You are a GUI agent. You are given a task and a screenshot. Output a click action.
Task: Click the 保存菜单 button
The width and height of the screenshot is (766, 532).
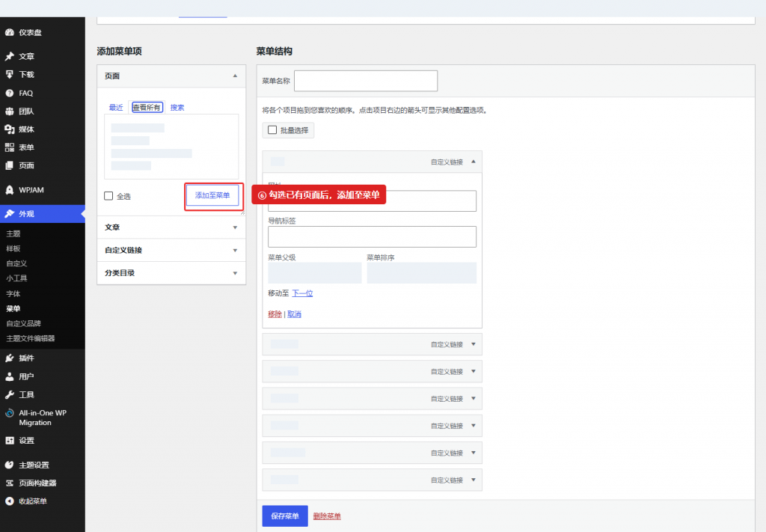[285, 516]
